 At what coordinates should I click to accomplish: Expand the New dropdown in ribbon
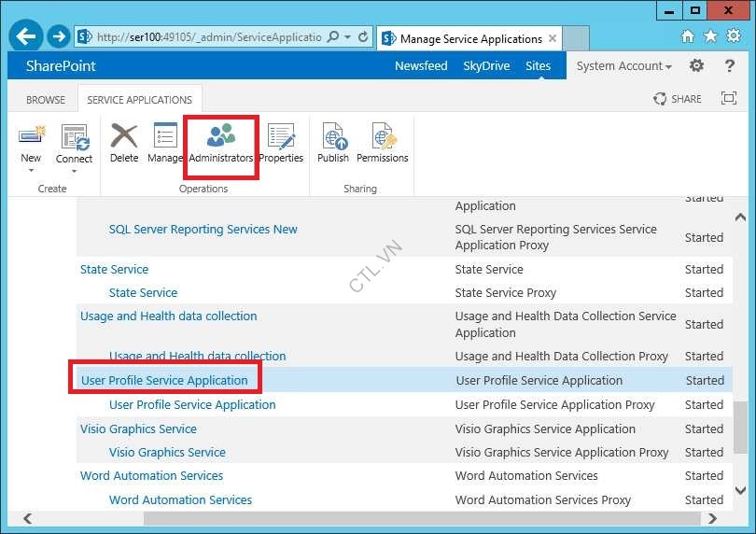click(31, 170)
